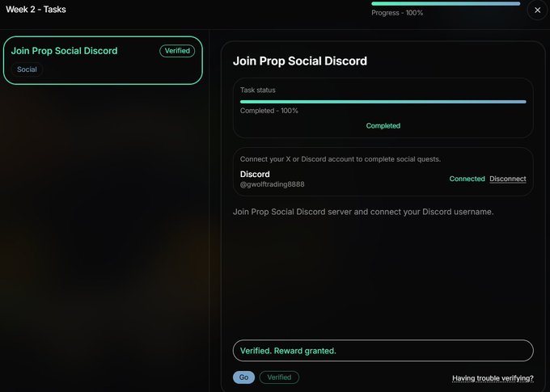Click the Connected status label

click(467, 179)
